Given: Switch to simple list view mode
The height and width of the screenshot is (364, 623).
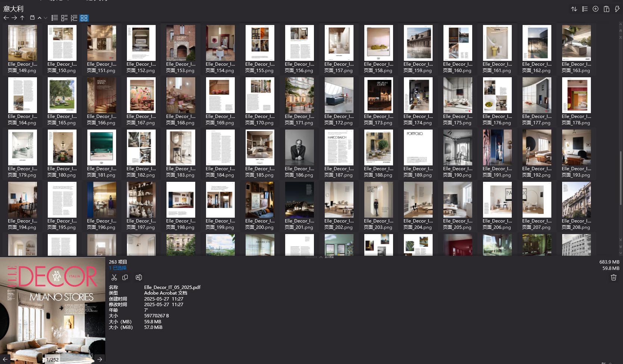Looking at the screenshot, I should pyautogui.click(x=54, y=18).
